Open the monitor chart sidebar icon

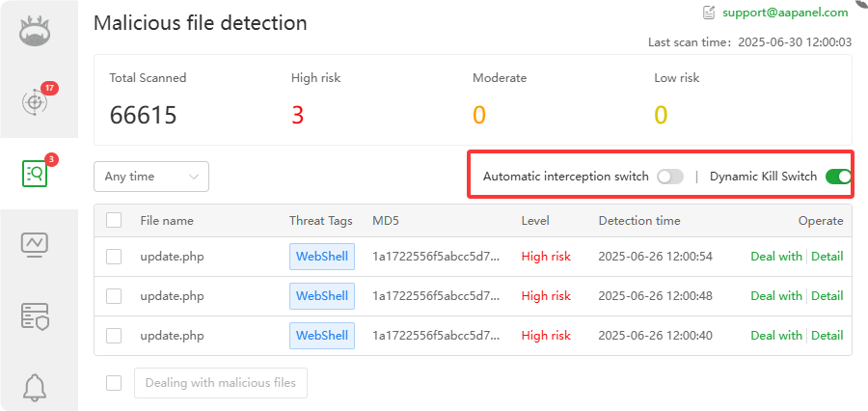point(37,245)
